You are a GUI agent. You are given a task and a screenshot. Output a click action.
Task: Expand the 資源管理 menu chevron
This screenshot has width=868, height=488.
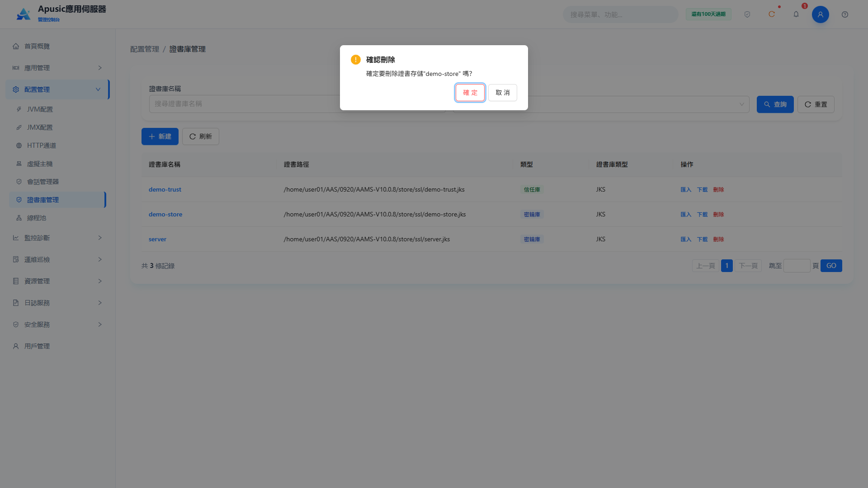click(100, 281)
